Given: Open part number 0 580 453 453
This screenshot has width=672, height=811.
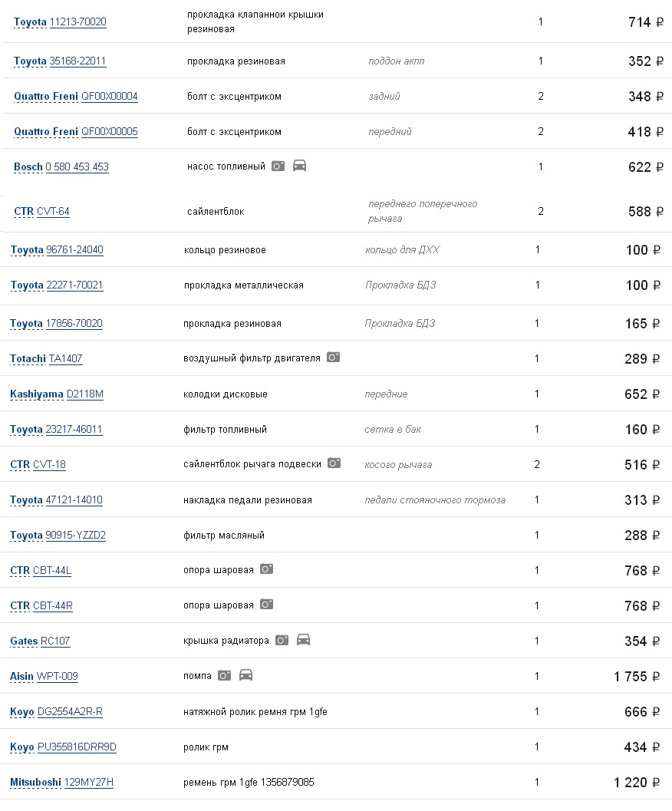Looking at the screenshot, I should click(x=77, y=167).
